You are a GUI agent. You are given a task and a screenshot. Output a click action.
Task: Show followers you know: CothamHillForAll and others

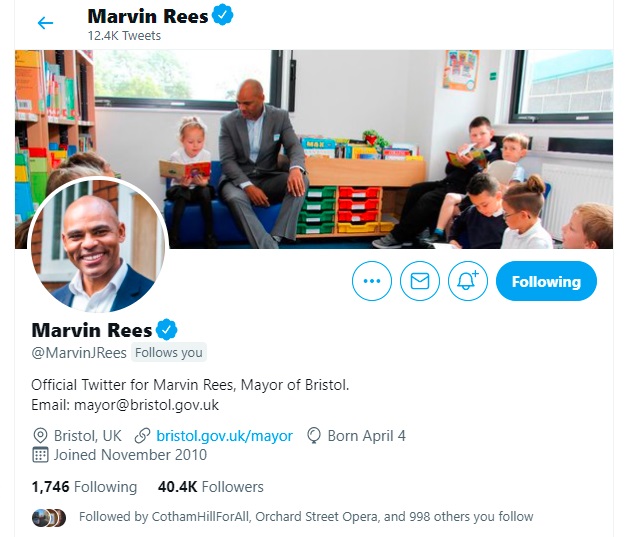[306, 517]
